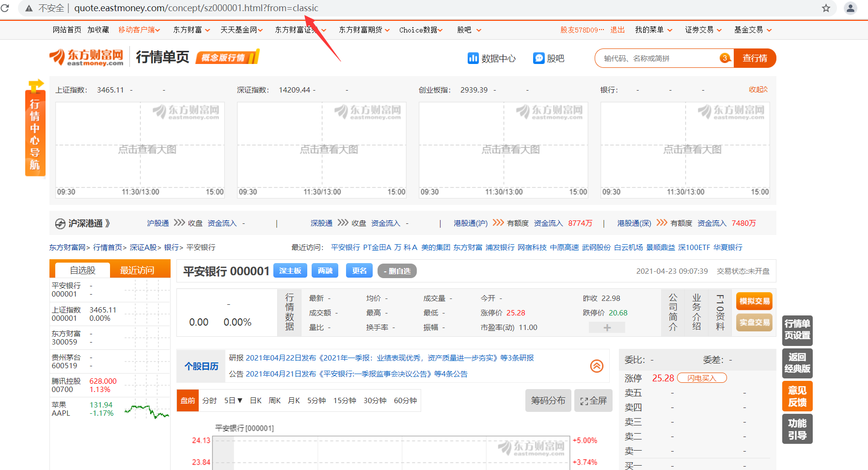
Task: Open the 数据中心 chart icon link
Action: 473,58
